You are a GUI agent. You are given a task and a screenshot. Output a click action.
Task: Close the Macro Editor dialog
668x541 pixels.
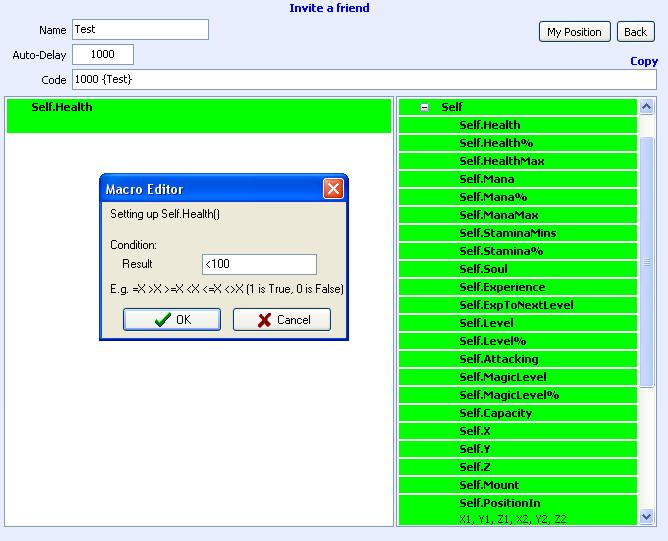click(333, 189)
